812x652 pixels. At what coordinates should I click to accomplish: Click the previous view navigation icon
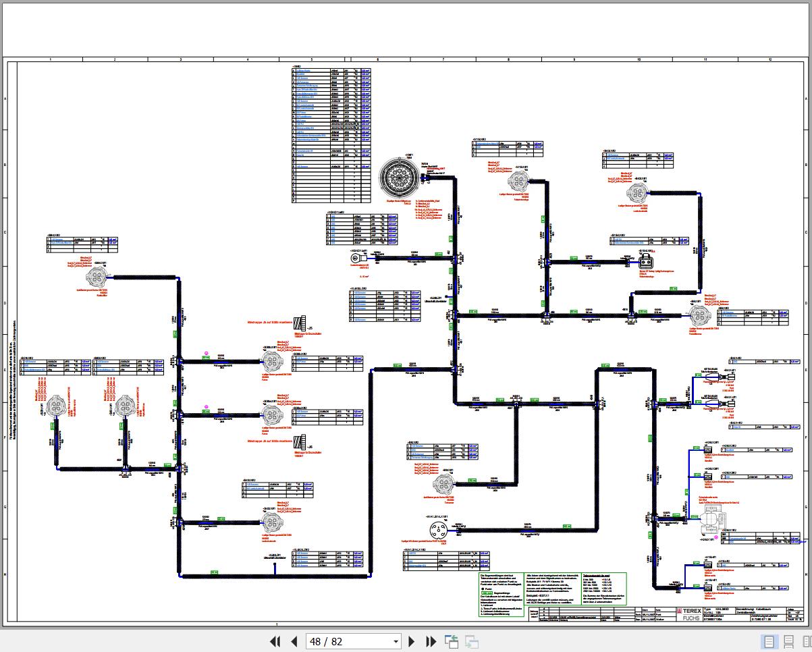(x=451, y=641)
